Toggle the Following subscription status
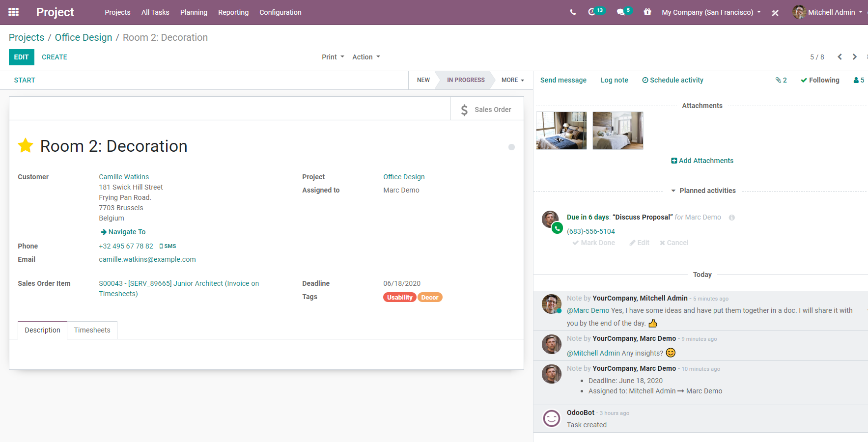The height and width of the screenshot is (442, 868). point(820,80)
